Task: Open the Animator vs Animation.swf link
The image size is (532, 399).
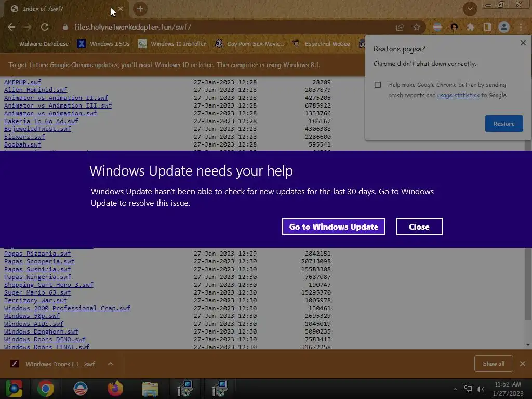Action: pyautogui.click(x=50, y=113)
